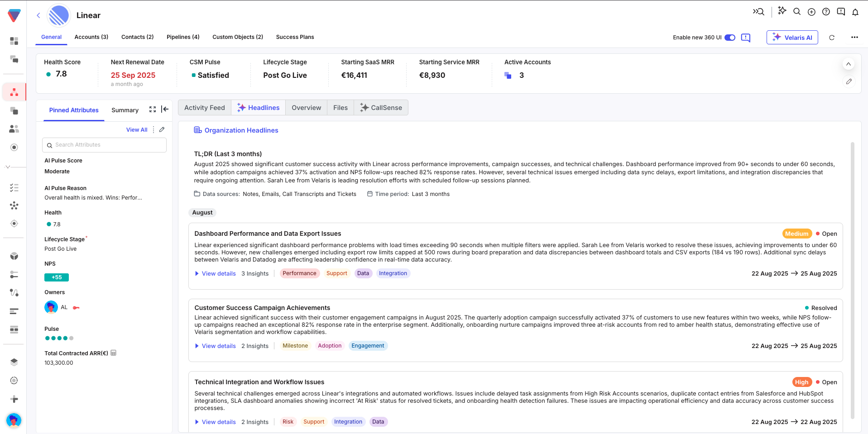The width and height of the screenshot is (868, 434).
Task: Switch to the Accounts (3) tab
Action: tap(91, 37)
